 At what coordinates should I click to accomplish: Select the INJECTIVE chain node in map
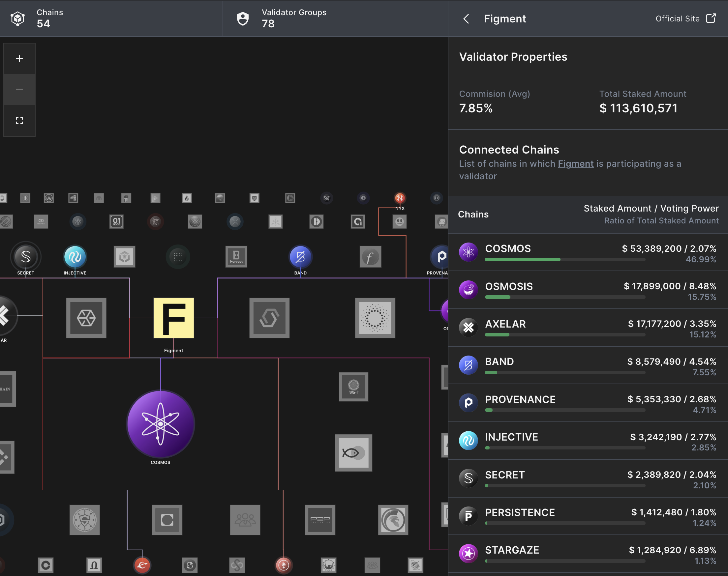(x=75, y=257)
